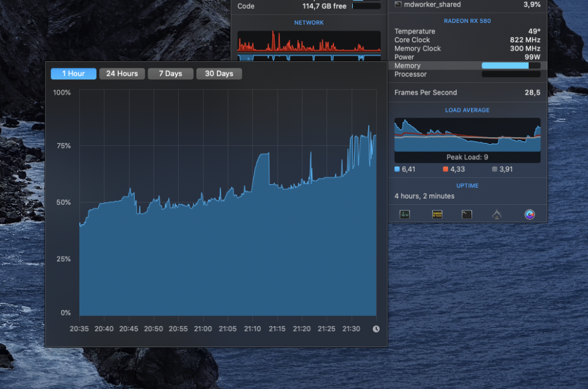Click the mdworker_shared process name
Viewport: 588px width, 389px height.
432,5
